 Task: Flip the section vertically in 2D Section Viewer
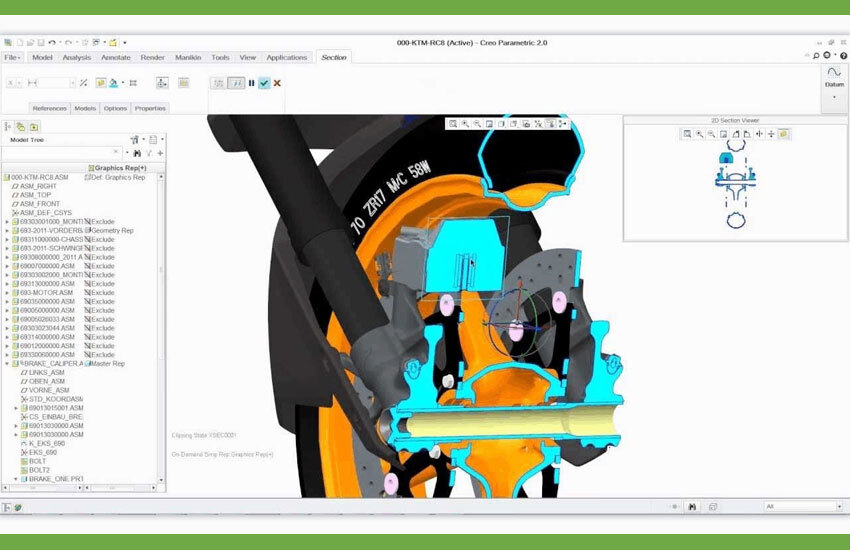771,134
